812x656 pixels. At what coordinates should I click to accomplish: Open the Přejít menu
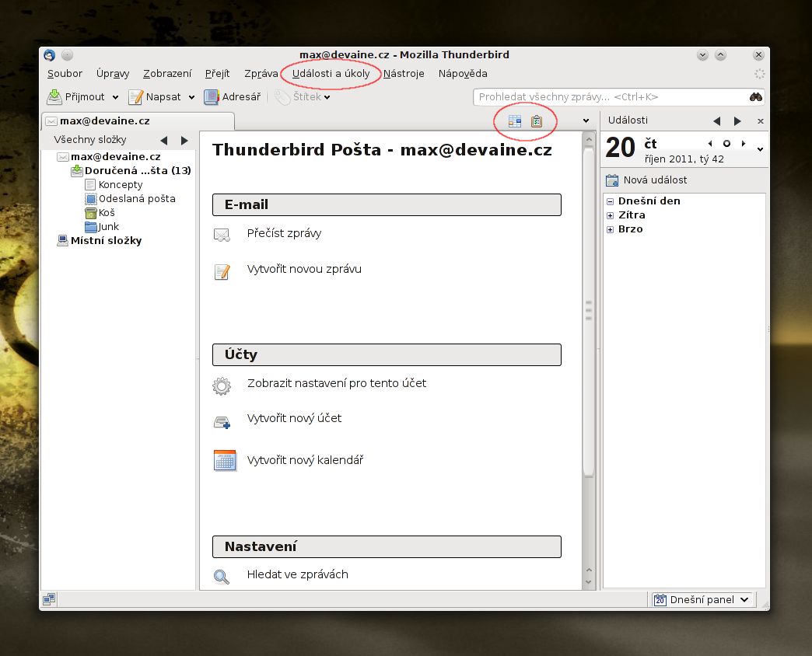[x=217, y=74]
